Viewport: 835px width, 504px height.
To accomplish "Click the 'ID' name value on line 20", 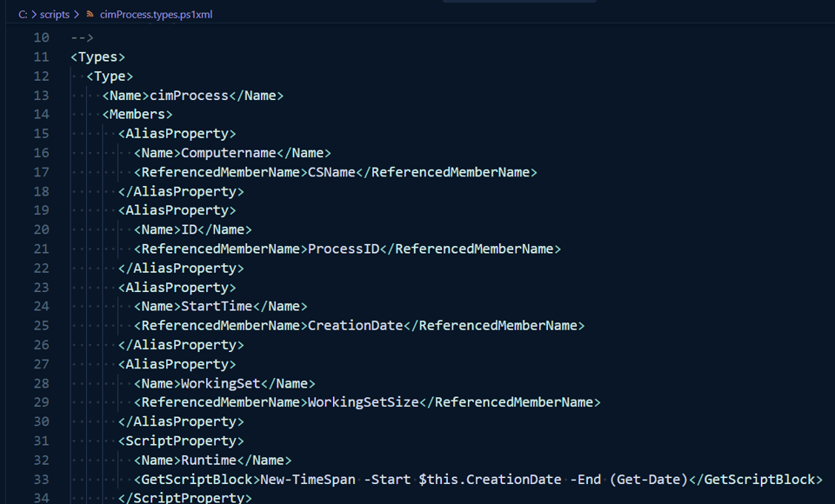I will (189, 230).
